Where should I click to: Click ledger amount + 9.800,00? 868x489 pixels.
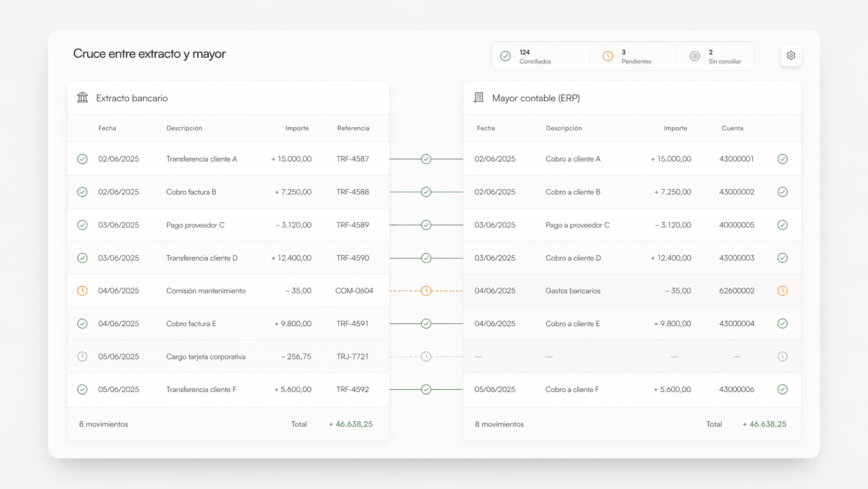[x=672, y=324]
